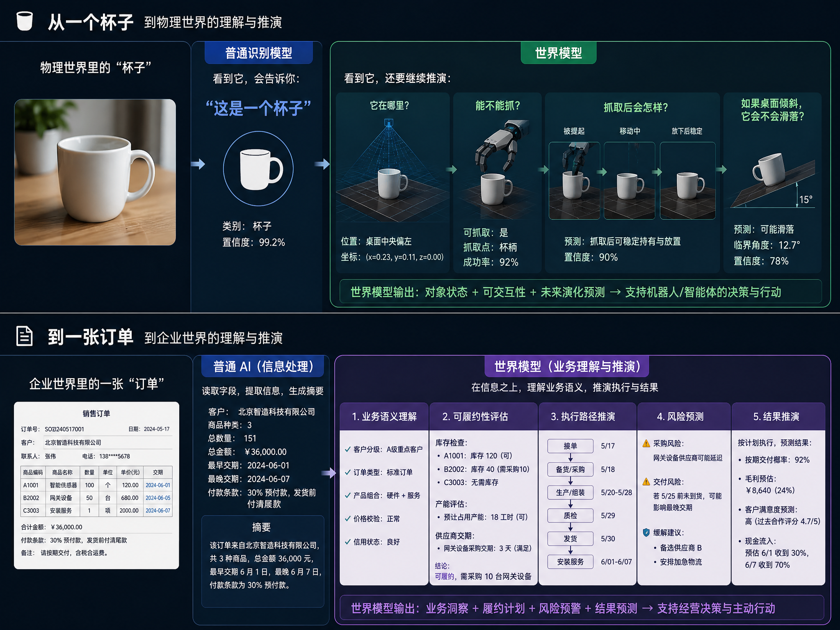The image size is (840, 630).
Task: Open the 2024-06-07 date link in order table
Action: (158, 511)
